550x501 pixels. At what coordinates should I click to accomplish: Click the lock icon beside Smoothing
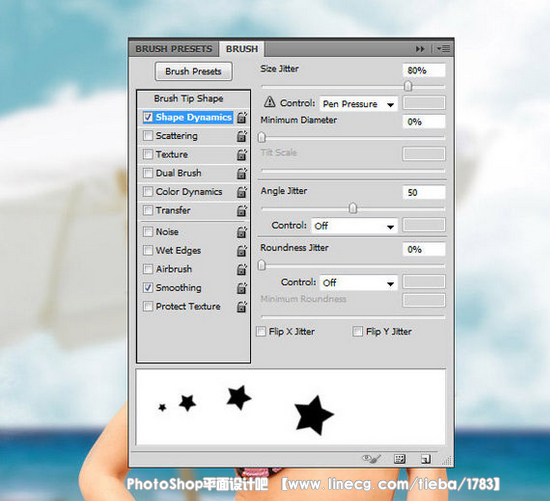pos(242,288)
